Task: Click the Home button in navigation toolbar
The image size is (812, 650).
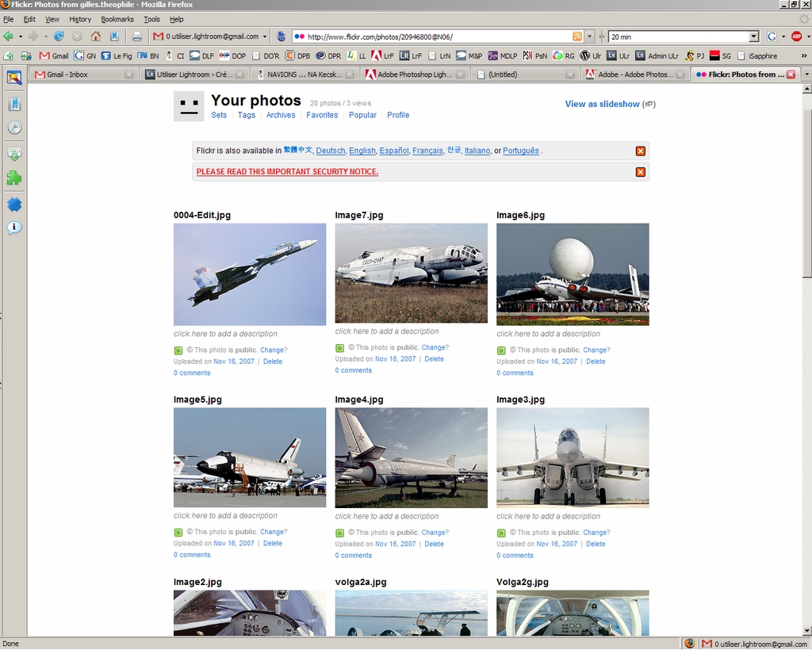Action: click(96, 36)
